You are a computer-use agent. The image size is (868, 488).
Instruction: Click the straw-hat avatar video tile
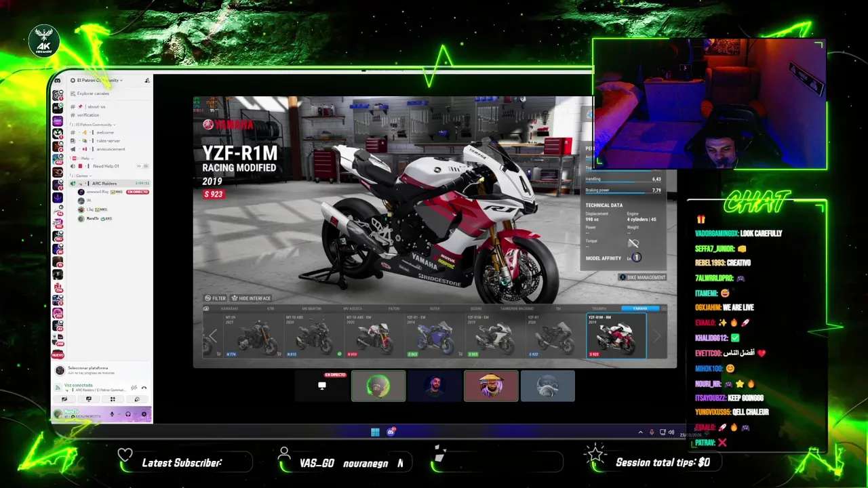point(491,386)
